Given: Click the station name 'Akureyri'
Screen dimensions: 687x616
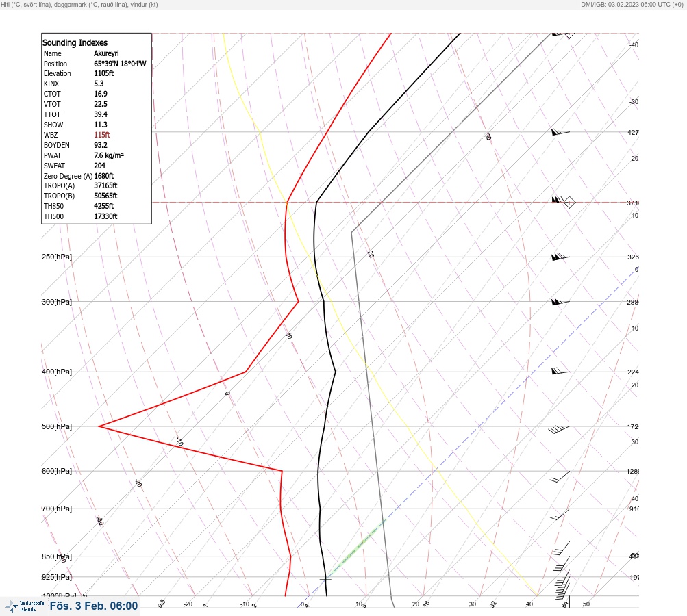Looking at the screenshot, I should (x=106, y=53).
